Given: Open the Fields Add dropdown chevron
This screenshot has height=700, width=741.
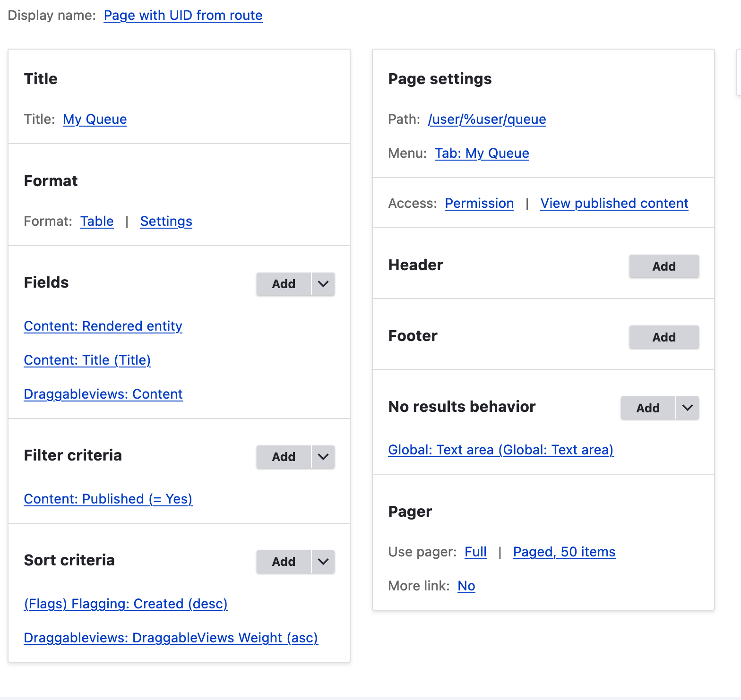Looking at the screenshot, I should point(323,284).
